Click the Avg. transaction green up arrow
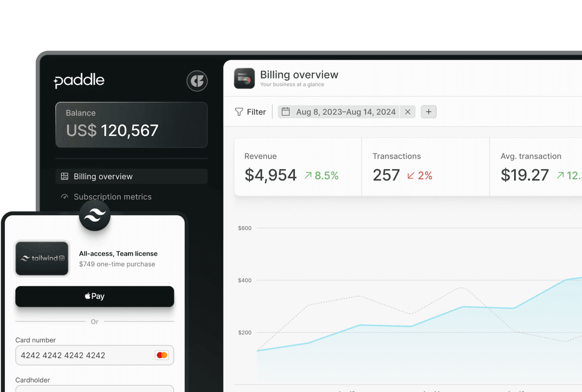This screenshot has height=392, width=582. click(560, 175)
